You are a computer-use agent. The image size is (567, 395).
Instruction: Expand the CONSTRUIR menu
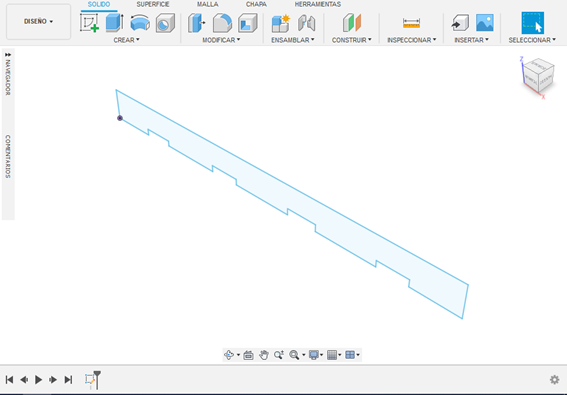[352, 40]
